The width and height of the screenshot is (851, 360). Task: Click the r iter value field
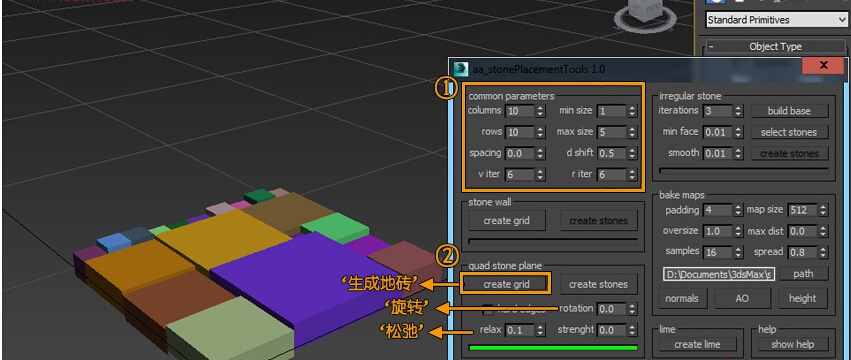tap(611, 174)
